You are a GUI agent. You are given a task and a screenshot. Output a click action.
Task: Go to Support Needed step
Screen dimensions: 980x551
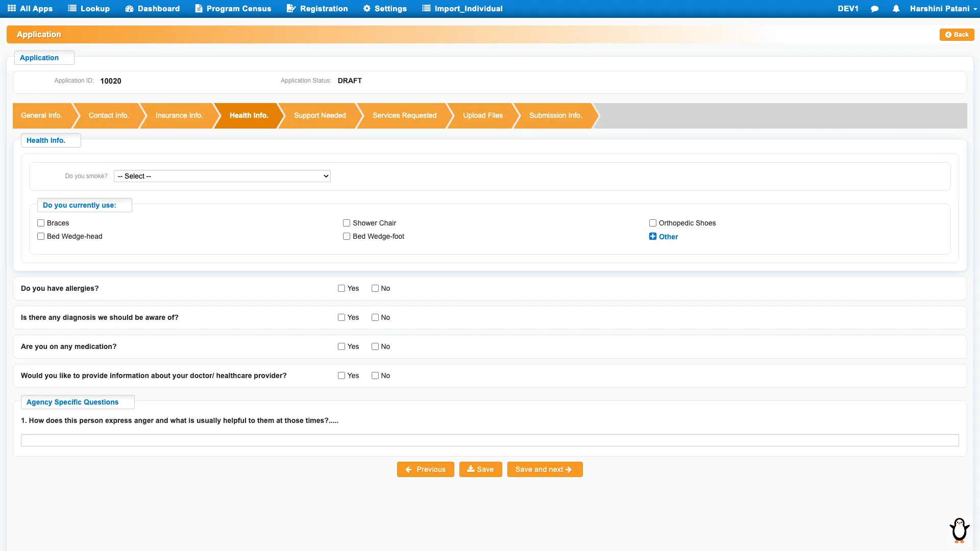pos(320,115)
